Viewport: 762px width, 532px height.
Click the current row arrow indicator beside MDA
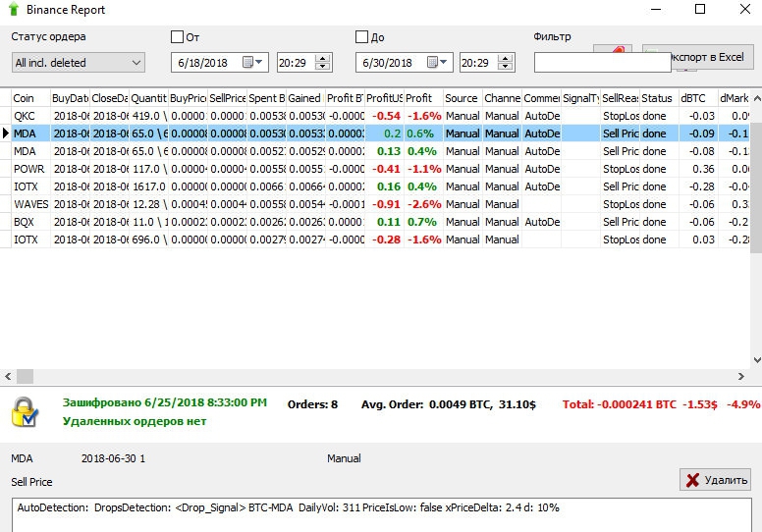point(5,133)
